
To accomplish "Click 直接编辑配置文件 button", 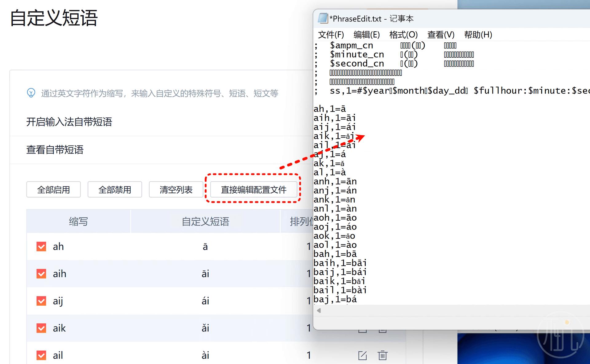I will (254, 190).
